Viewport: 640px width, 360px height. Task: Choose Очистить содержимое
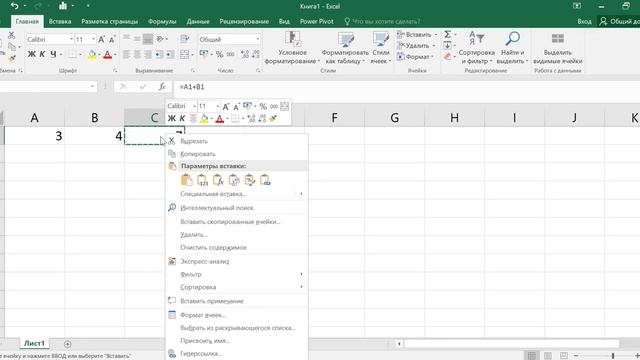click(x=237, y=247)
